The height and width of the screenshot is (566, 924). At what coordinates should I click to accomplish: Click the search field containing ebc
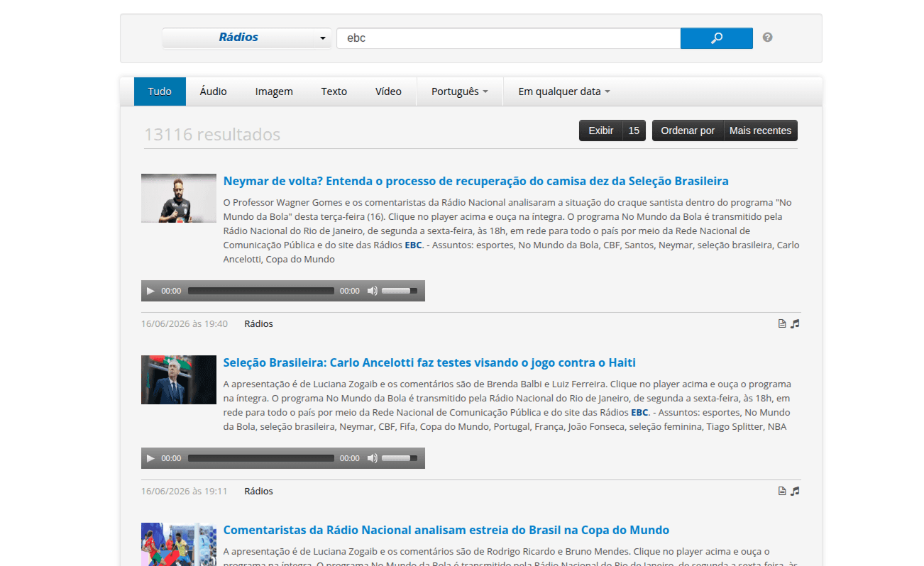click(x=508, y=38)
